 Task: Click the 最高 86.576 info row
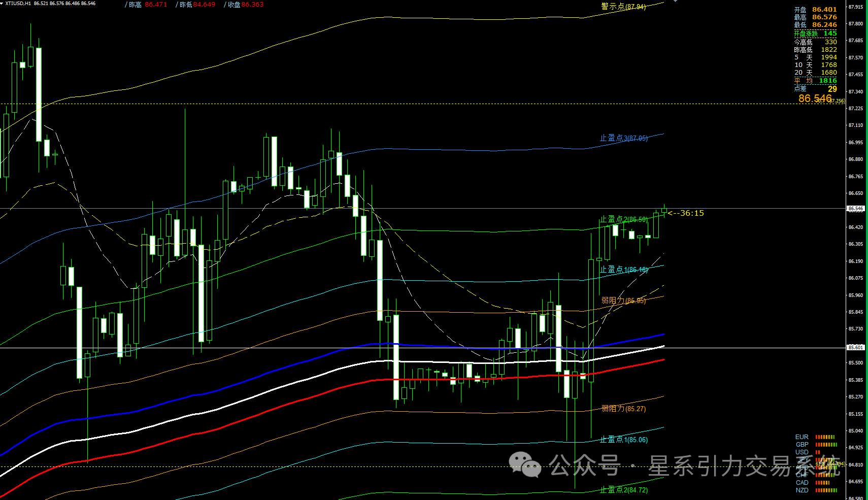click(x=816, y=17)
